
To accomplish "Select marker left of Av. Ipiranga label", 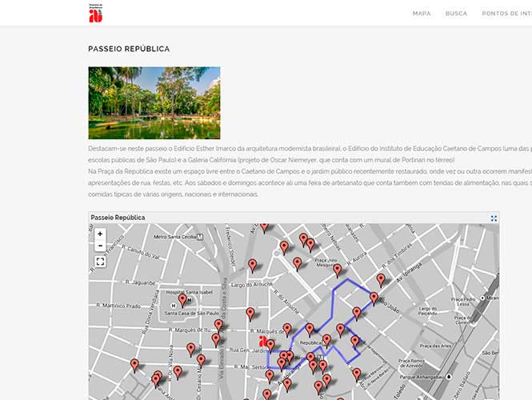I will pyautogui.click(x=381, y=281).
